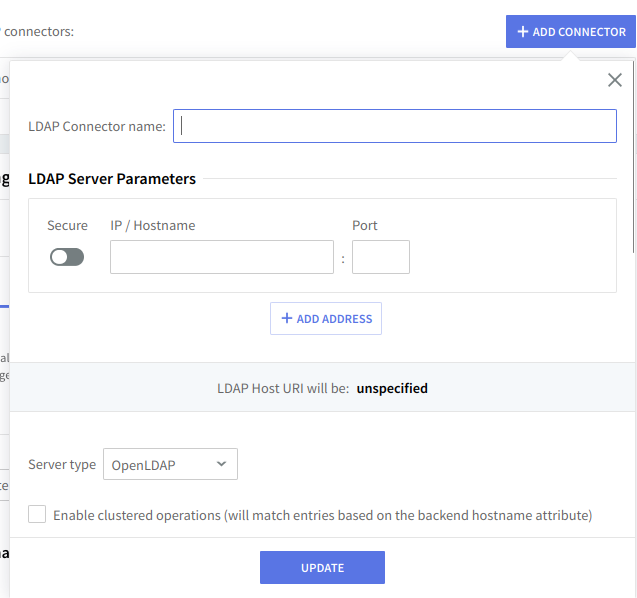Focus the LDAP Connector name field
Screen dimensions: 637x598
(x=394, y=126)
